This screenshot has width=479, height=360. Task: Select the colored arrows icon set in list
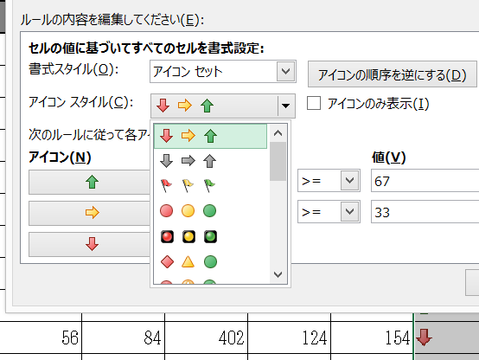[x=210, y=136]
